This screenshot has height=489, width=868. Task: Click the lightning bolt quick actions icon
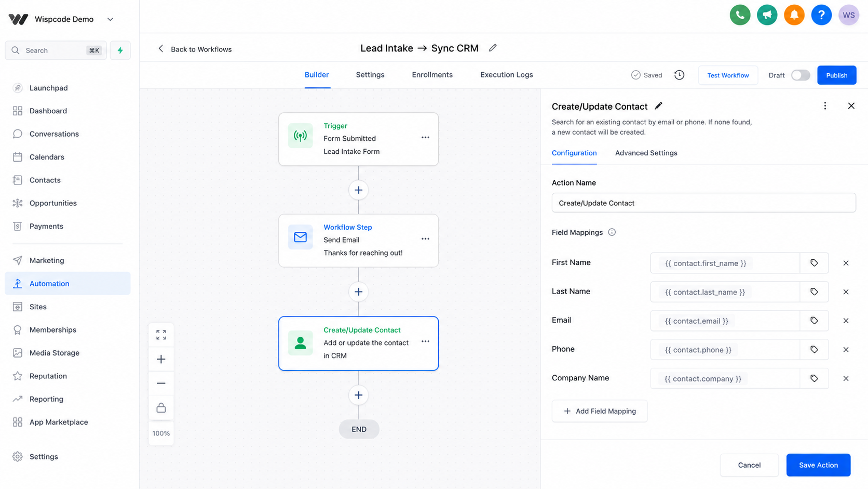[x=120, y=50]
